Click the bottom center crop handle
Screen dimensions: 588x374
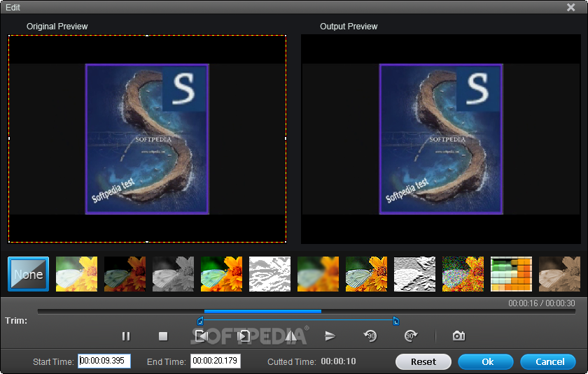tap(147, 242)
